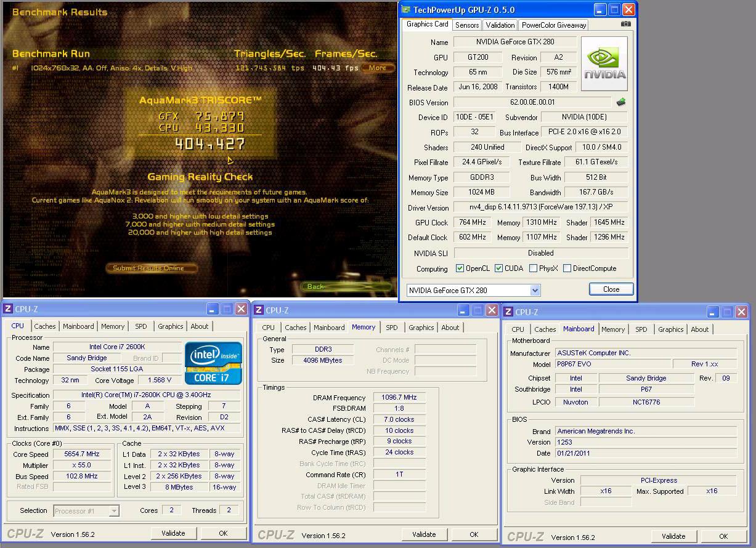Screen dimensions: 756x548
Task: Select Graphics tab in CPU-Z Memory window
Action: point(421,328)
